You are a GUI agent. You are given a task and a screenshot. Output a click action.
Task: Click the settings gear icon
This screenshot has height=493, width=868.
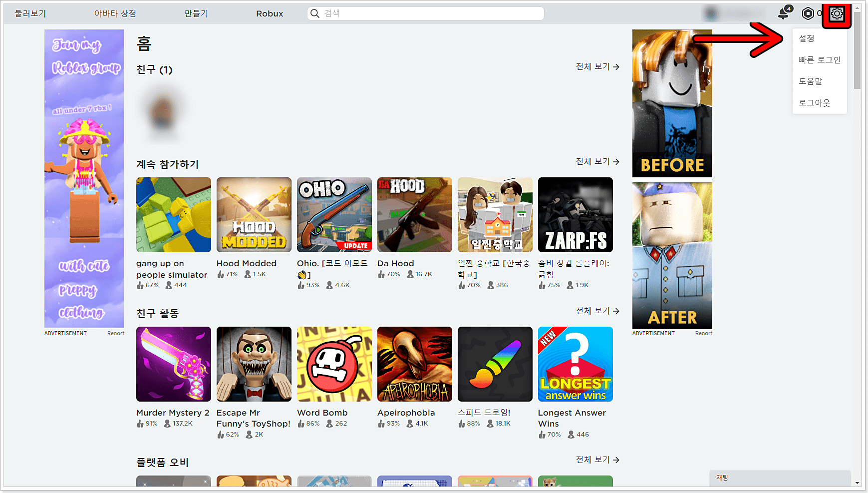[x=837, y=14]
